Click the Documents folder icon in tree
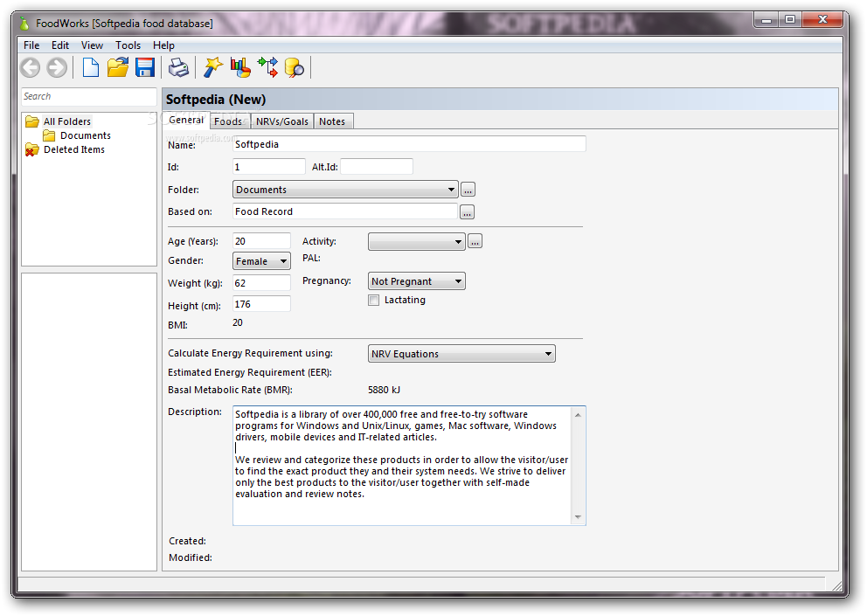 click(x=49, y=135)
